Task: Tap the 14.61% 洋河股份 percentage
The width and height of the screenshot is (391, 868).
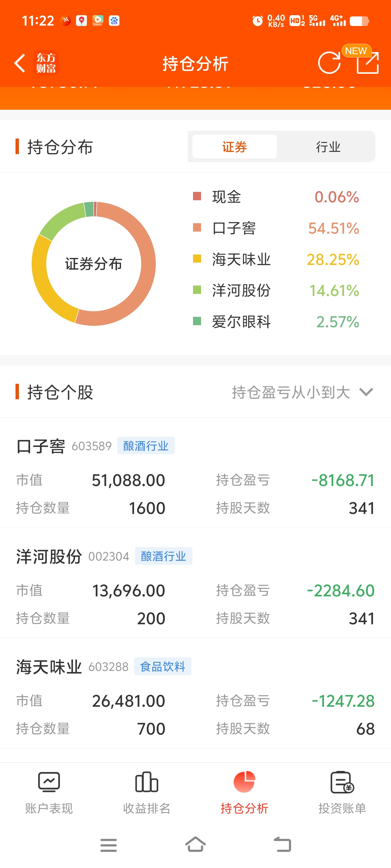Action: coord(334,290)
